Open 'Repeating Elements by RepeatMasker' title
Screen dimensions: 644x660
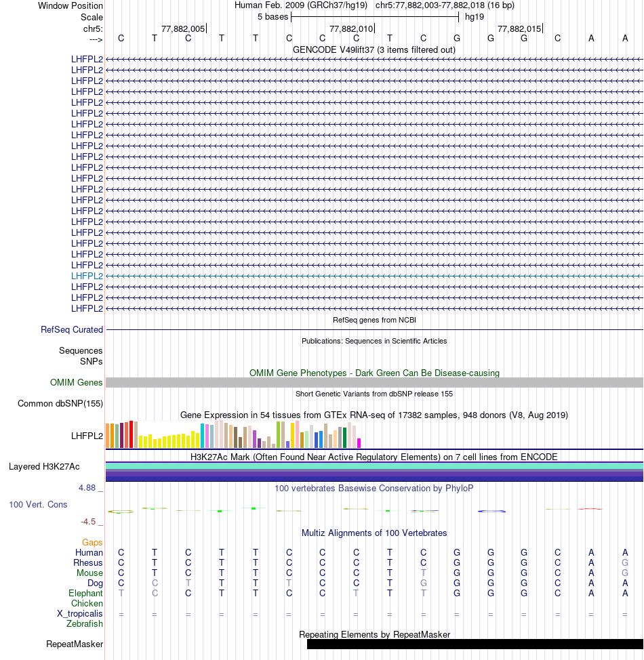[374, 634]
